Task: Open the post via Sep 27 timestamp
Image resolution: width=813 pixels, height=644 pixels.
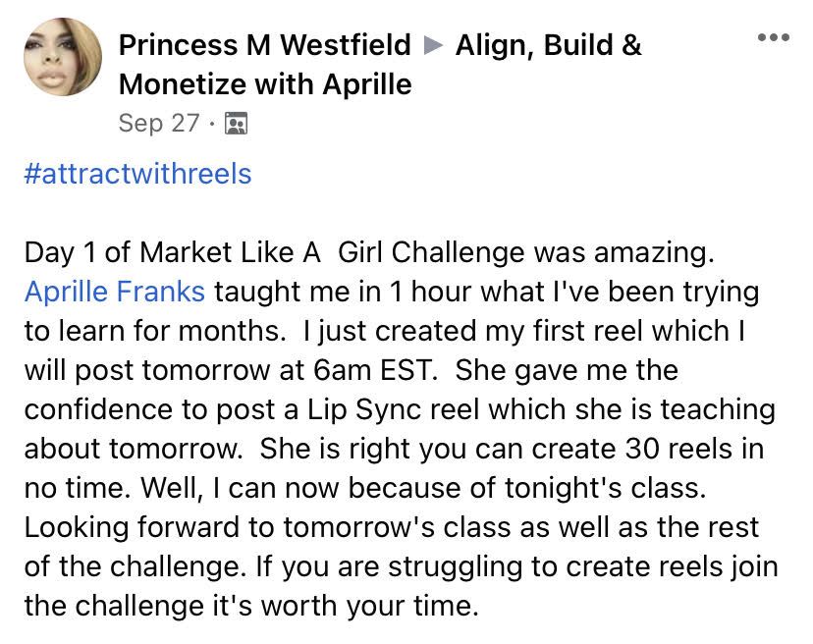Action: tap(157, 124)
